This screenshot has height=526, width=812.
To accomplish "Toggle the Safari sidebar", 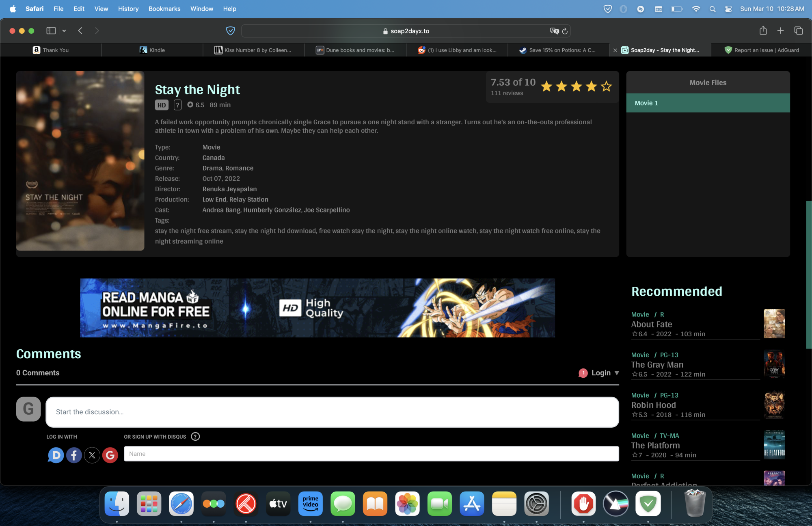I will (x=51, y=31).
